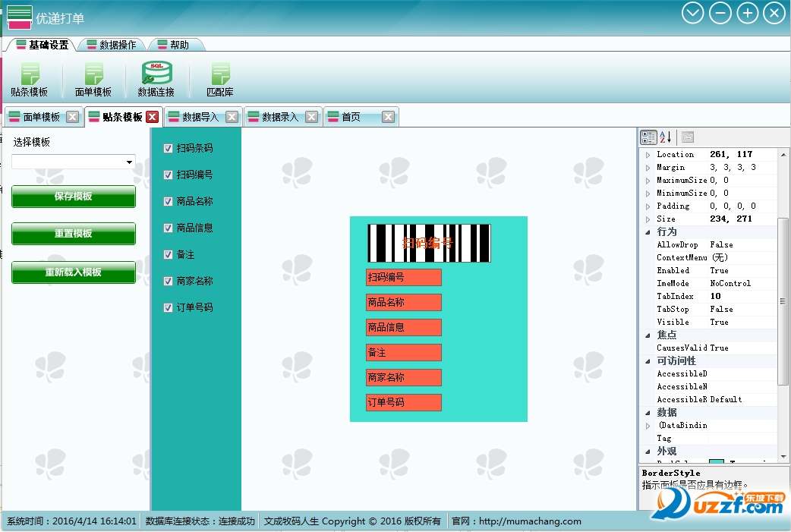Close the 数据导入 document tab

coord(232,117)
